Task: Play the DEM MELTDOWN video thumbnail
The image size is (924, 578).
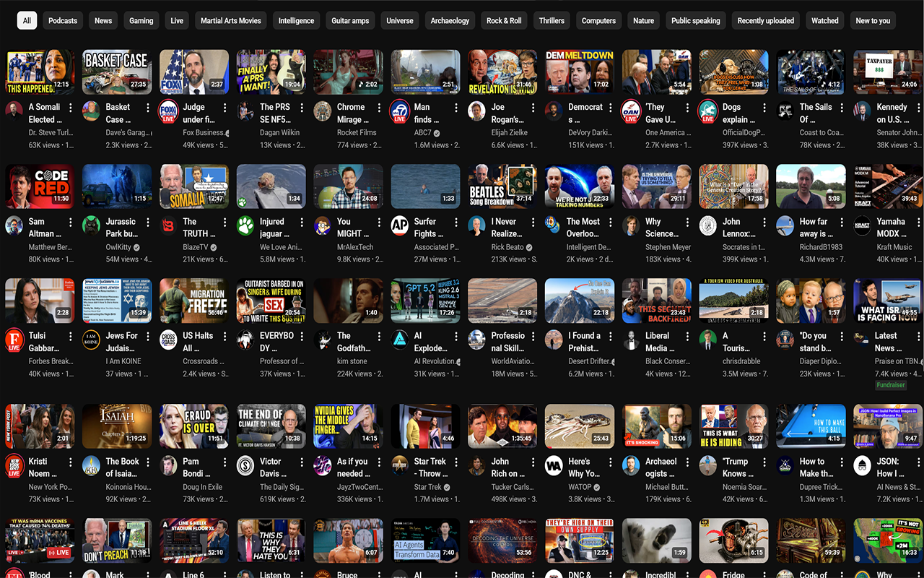Action: (x=579, y=72)
